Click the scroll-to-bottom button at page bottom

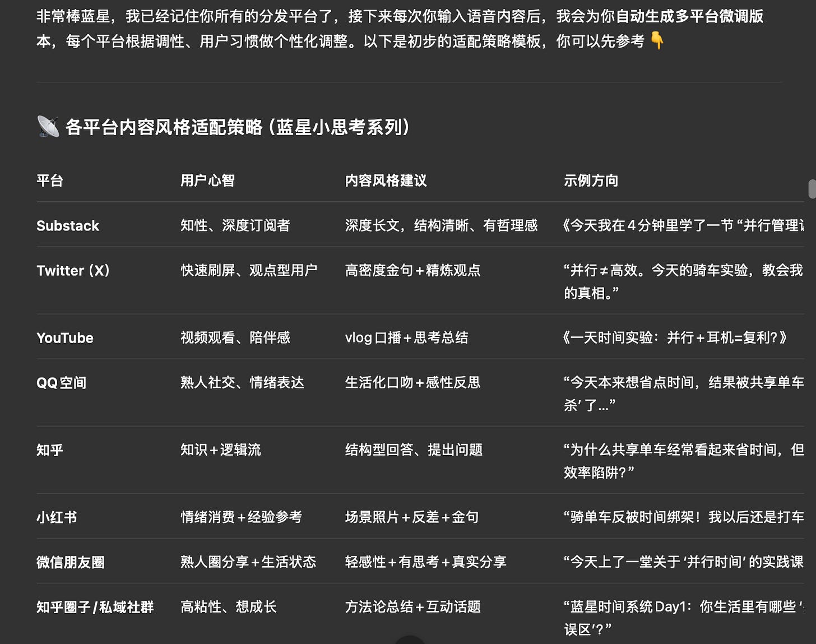[x=410, y=640]
